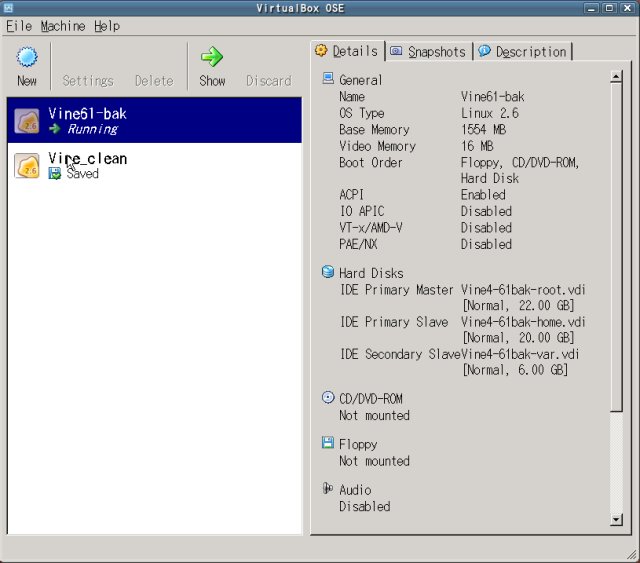Screen dimensions: 640x563
Task: Click the window menu icon in title bar
Action: coord(8,7)
